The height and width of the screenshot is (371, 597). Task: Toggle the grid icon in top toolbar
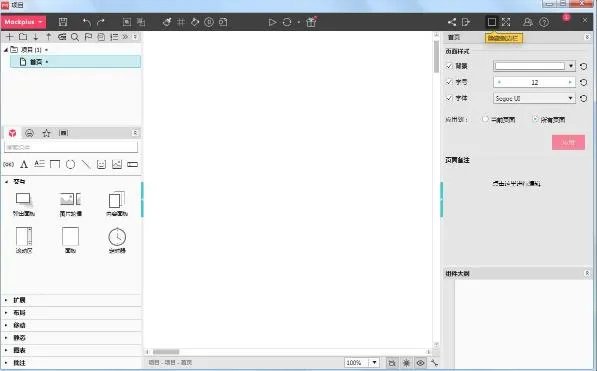(x=181, y=22)
